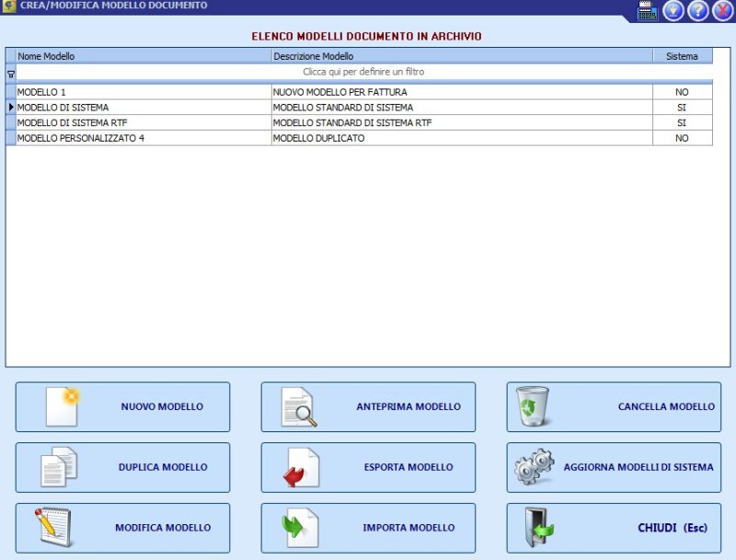Click the NO value in MODELLO PERSONALIZZATO 4 row
736x560 pixels.
682,138
